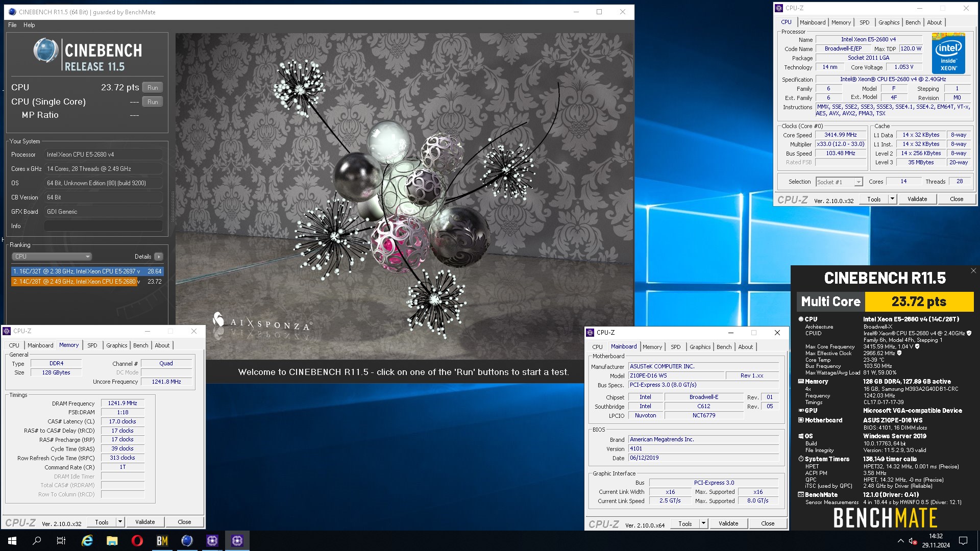Open Opera browser from taskbar

137,541
